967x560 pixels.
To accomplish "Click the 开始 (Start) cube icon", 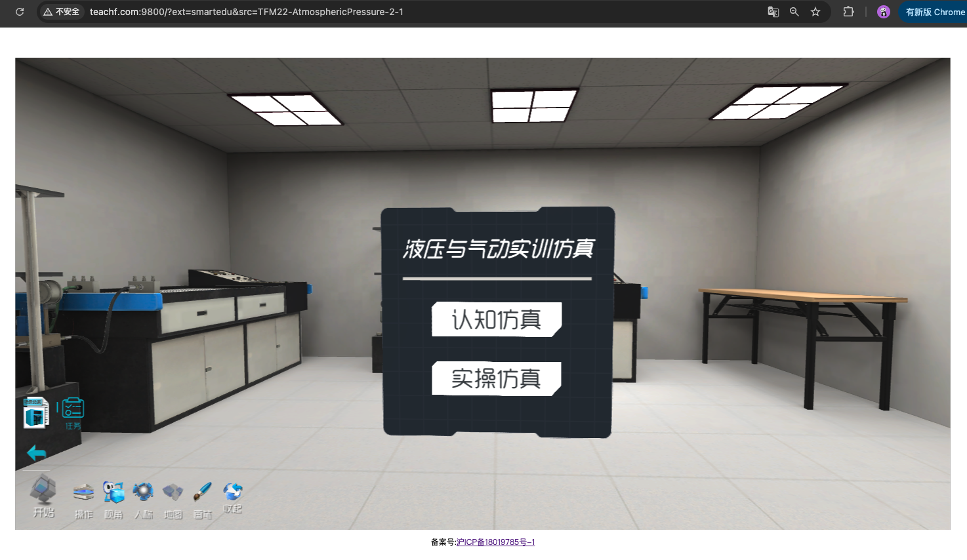I will tap(43, 490).
